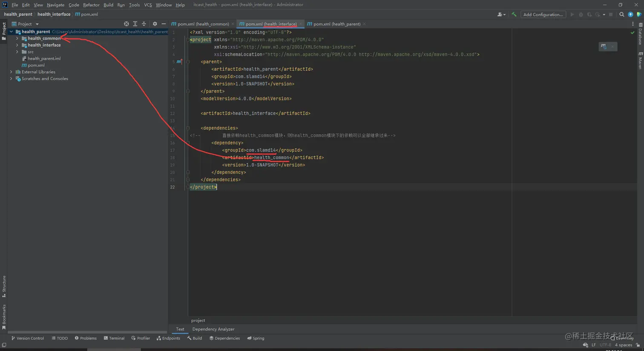Open the Terminal tool window button

[x=114, y=338]
